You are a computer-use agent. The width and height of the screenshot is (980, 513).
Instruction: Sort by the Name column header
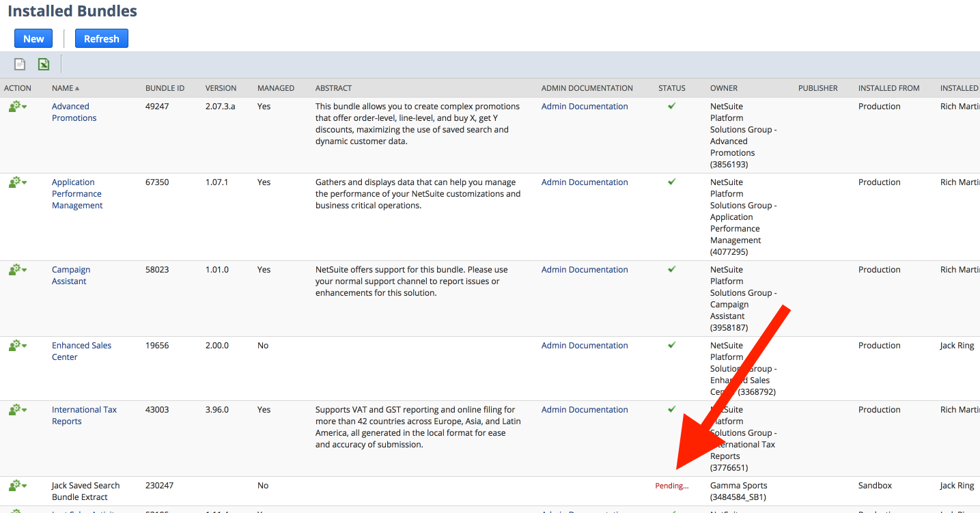[x=66, y=88]
